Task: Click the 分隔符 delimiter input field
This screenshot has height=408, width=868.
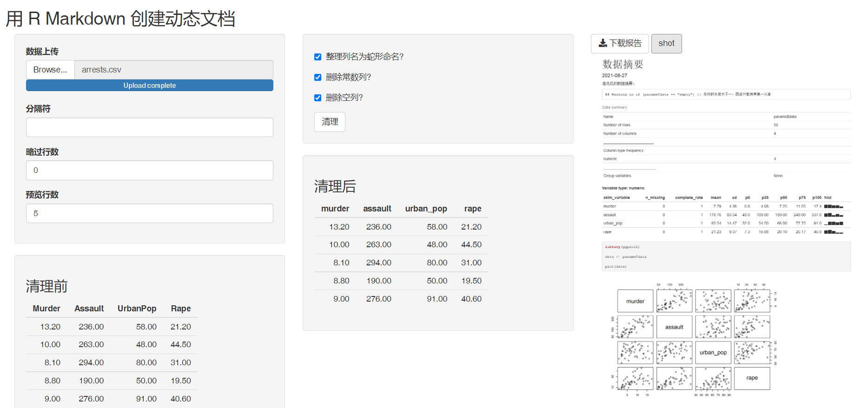Action: pos(150,127)
